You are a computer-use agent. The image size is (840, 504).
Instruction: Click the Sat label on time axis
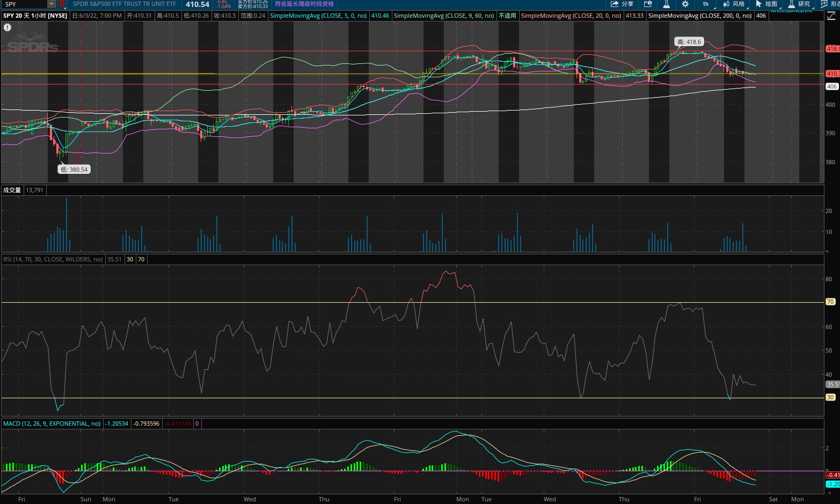tap(773, 499)
